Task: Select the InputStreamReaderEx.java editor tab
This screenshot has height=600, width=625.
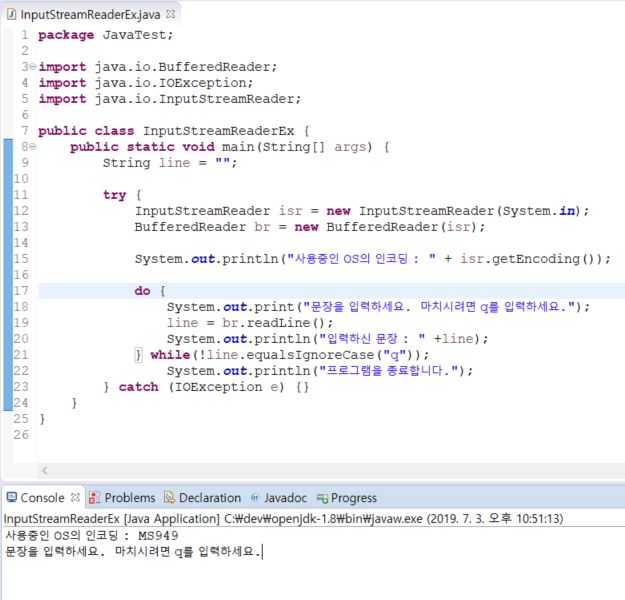Action: 90,15
